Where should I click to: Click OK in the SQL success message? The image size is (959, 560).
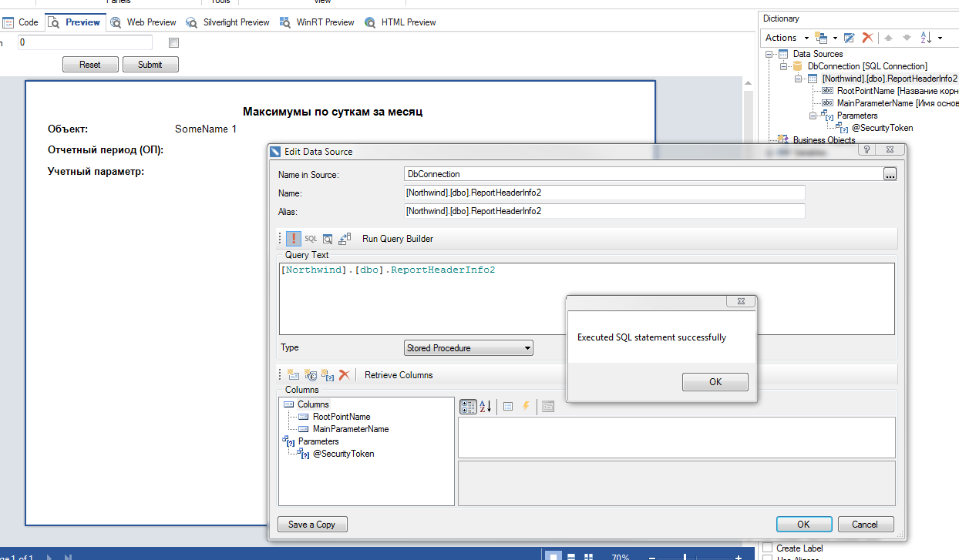click(715, 382)
